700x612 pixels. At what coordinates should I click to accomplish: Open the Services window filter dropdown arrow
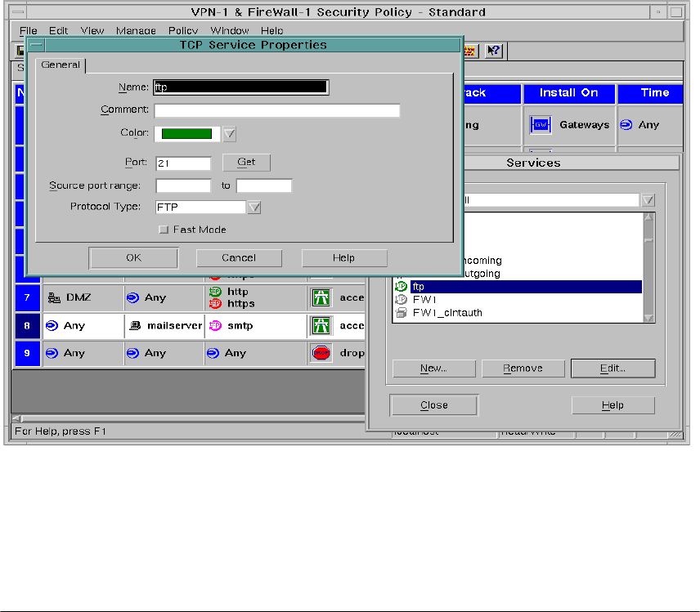tap(648, 200)
